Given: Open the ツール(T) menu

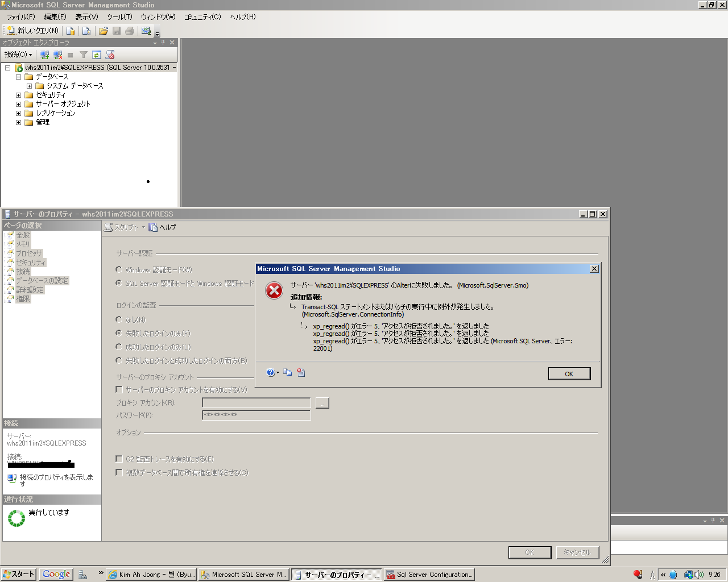Looking at the screenshot, I should [x=119, y=17].
